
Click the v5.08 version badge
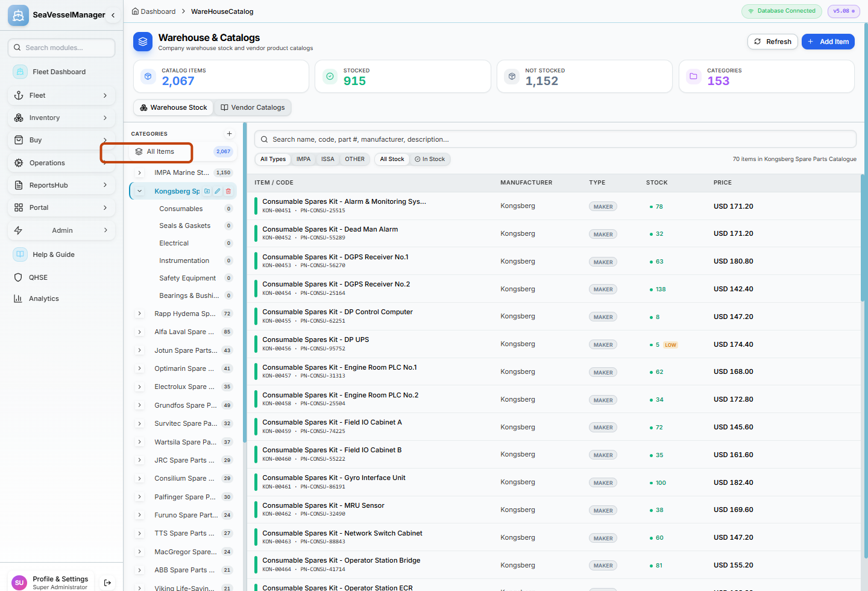click(x=843, y=11)
